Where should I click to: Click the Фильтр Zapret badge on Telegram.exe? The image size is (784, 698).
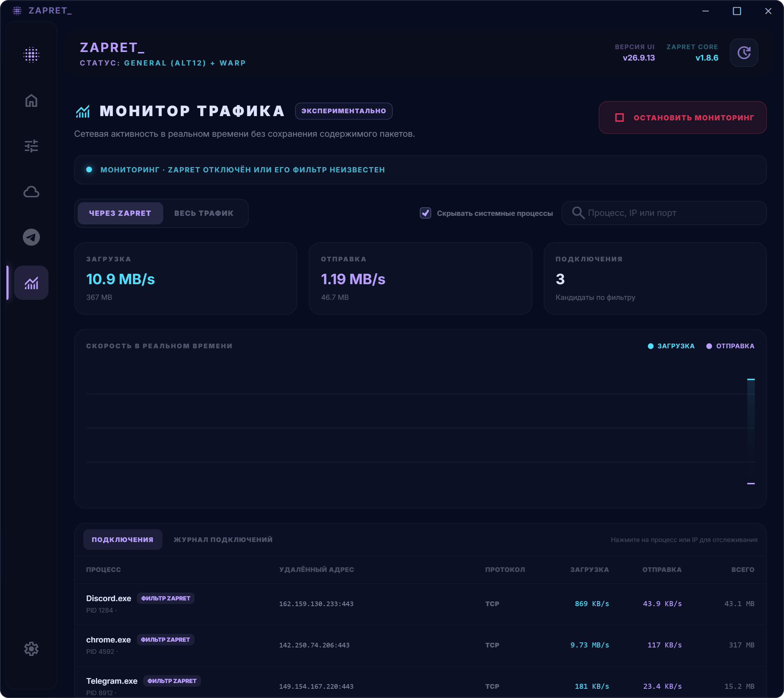172,681
